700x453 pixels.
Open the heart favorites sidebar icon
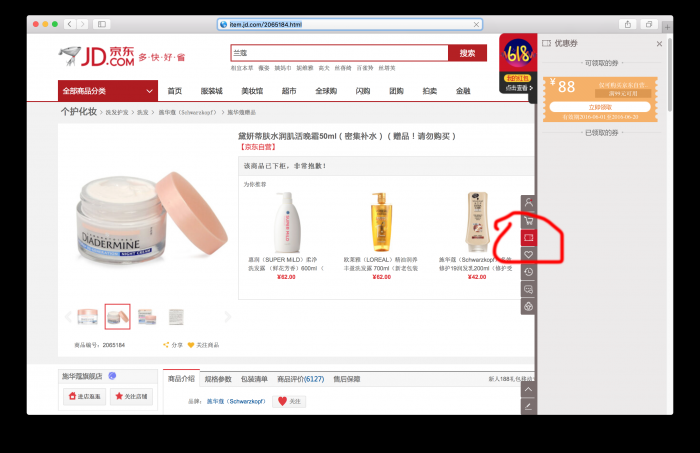click(529, 255)
